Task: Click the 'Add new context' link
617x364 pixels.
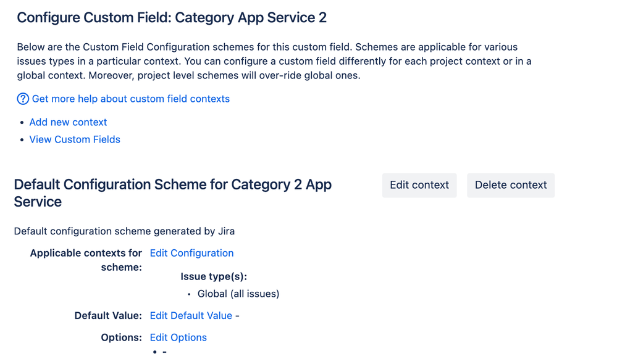Action: pyautogui.click(x=68, y=122)
